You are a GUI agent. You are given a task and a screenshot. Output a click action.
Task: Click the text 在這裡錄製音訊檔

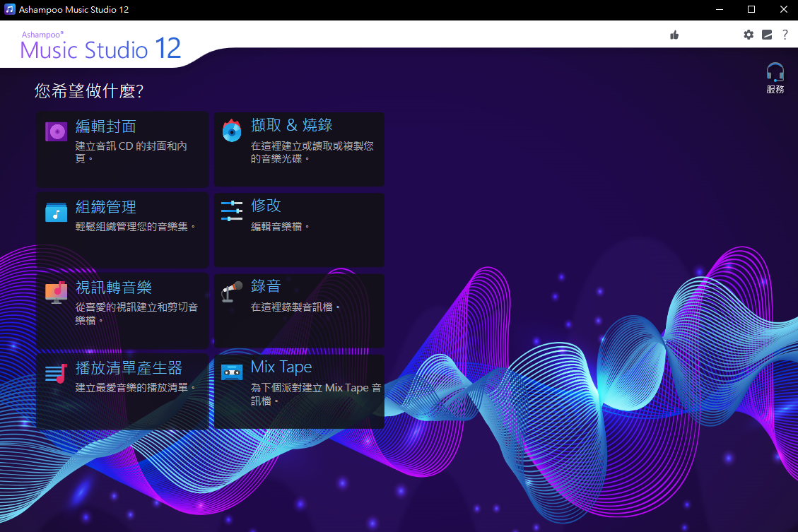(295, 307)
